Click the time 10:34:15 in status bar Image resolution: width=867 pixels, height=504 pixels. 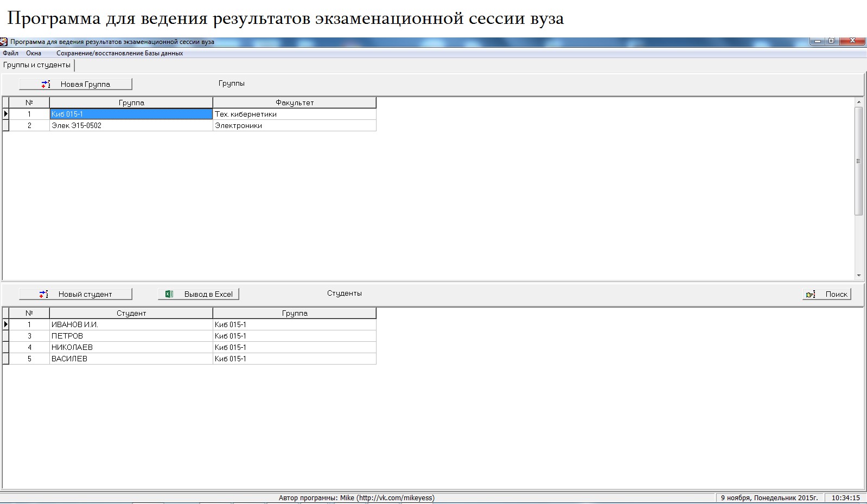(x=845, y=498)
